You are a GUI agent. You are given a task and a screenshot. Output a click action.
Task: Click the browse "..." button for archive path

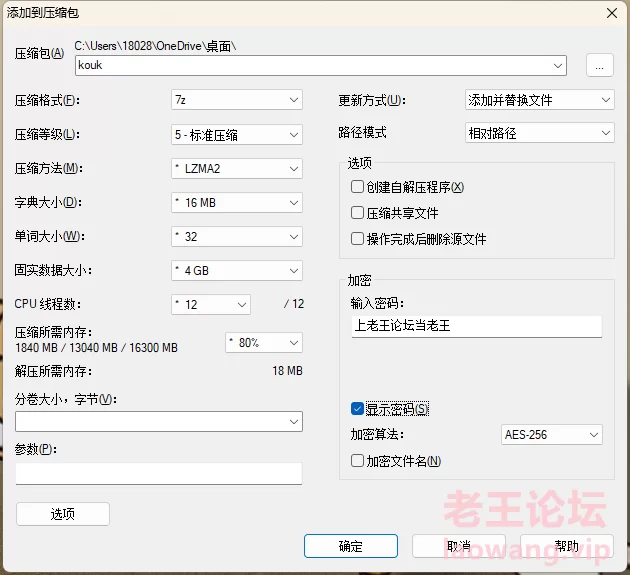(x=599, y=66)
